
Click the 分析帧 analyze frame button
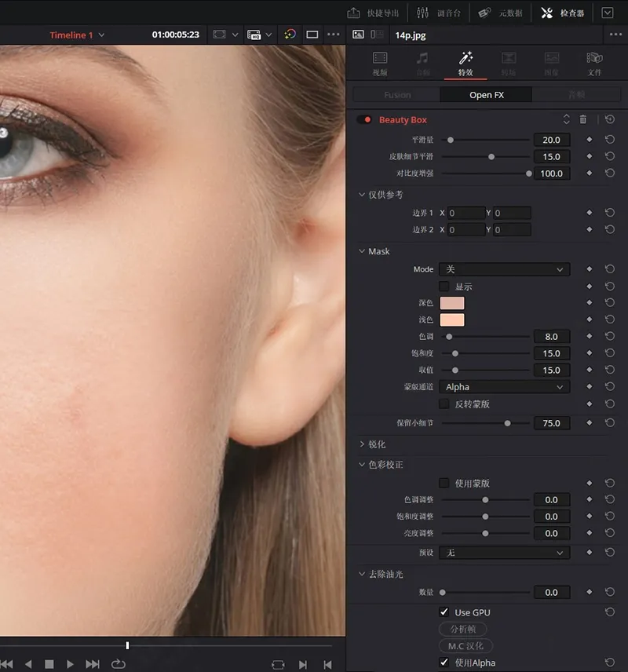click(x=462, y=629)
